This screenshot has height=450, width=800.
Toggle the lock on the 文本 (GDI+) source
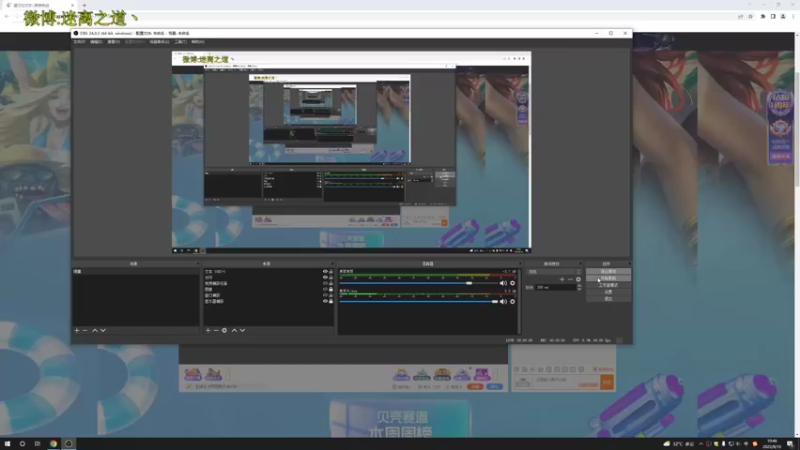tap(331, 271)
